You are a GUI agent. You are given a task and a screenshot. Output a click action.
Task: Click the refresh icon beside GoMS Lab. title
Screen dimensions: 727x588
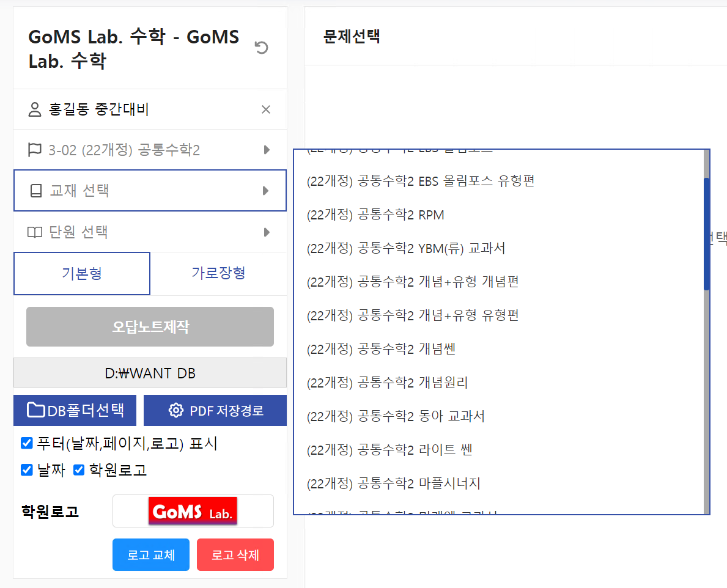262,47
